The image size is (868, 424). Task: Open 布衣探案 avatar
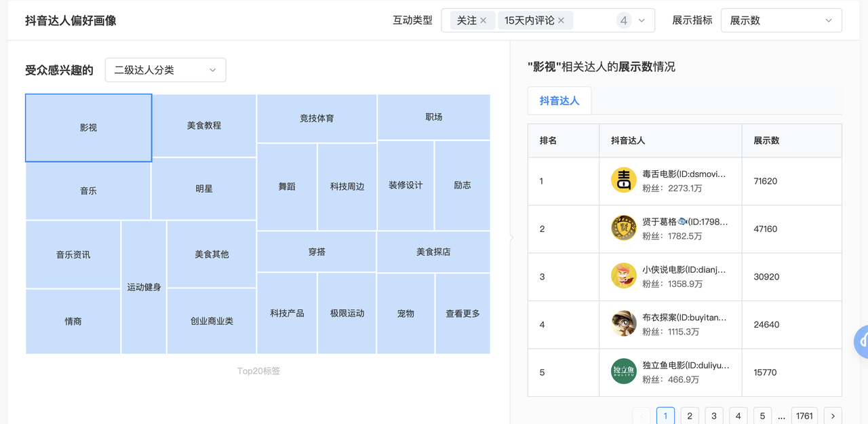(x=624, y=324)
